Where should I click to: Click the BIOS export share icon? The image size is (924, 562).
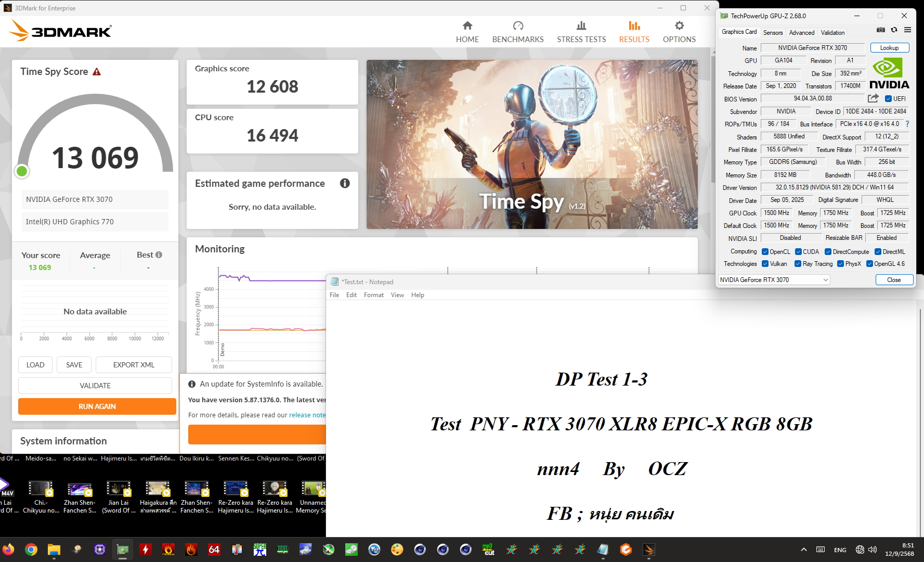873,98
